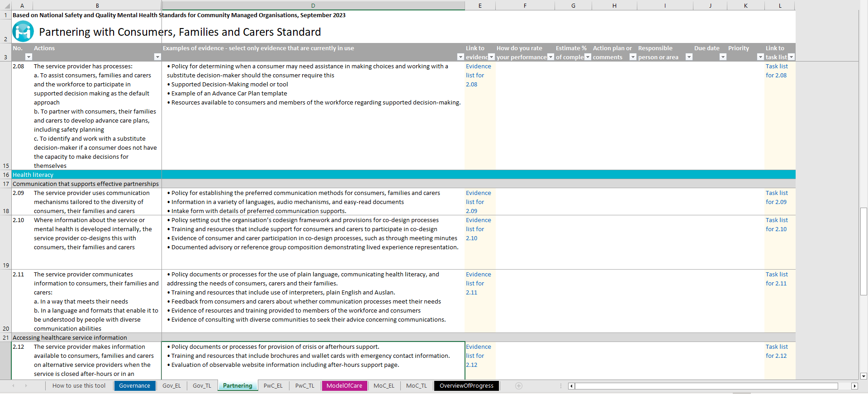
Task: Go to the ModelOfCare sheet tab
Action: [344, 386]
